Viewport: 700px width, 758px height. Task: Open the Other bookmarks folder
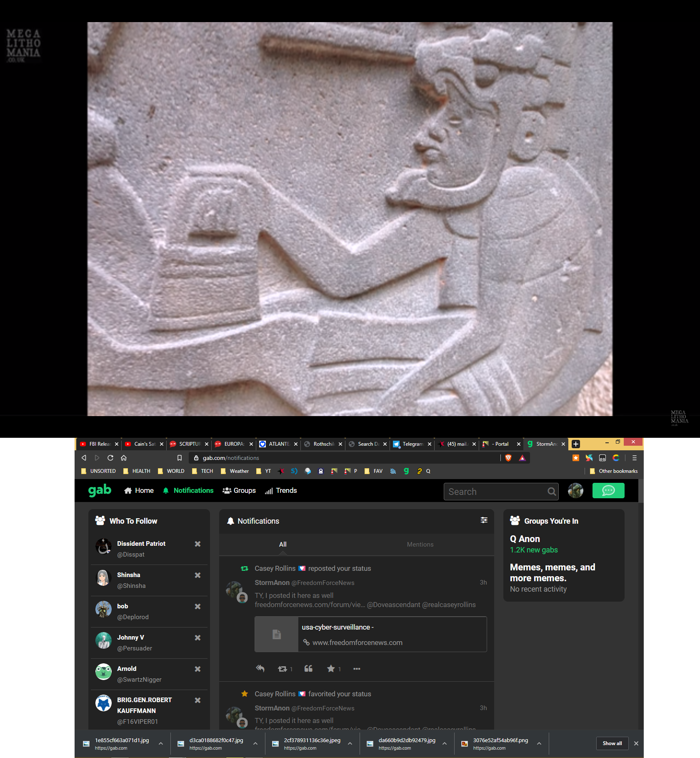[x=614, y=471]
